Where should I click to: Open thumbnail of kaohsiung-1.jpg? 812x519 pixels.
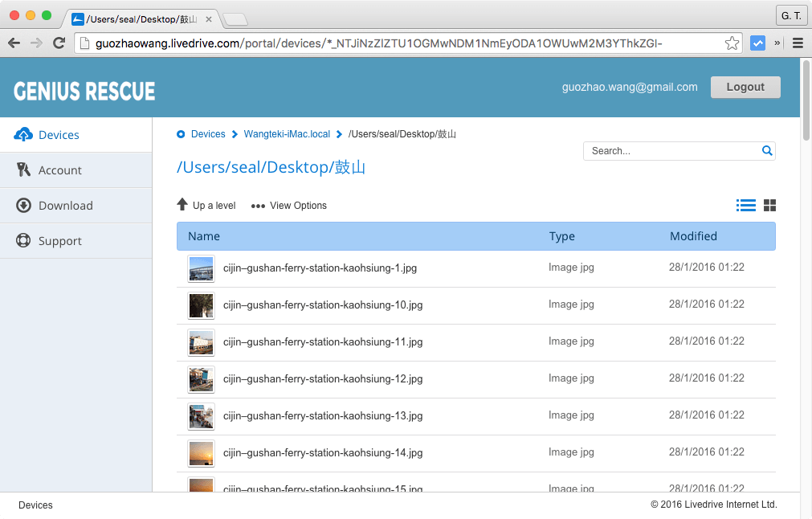click(201, 268)
